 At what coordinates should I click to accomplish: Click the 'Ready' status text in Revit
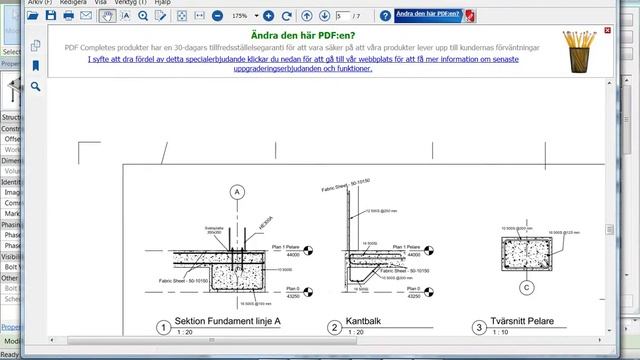point(10,355)
